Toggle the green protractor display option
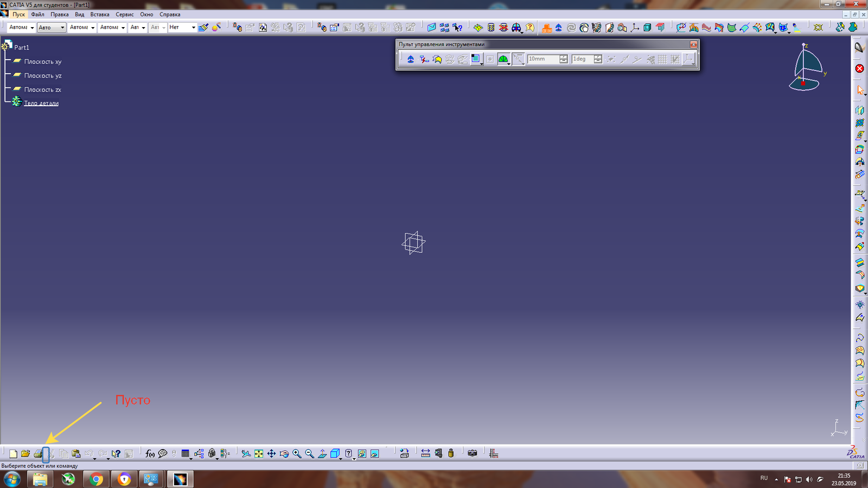The height and width of the screenshot is (488, 868). (503, 59)
